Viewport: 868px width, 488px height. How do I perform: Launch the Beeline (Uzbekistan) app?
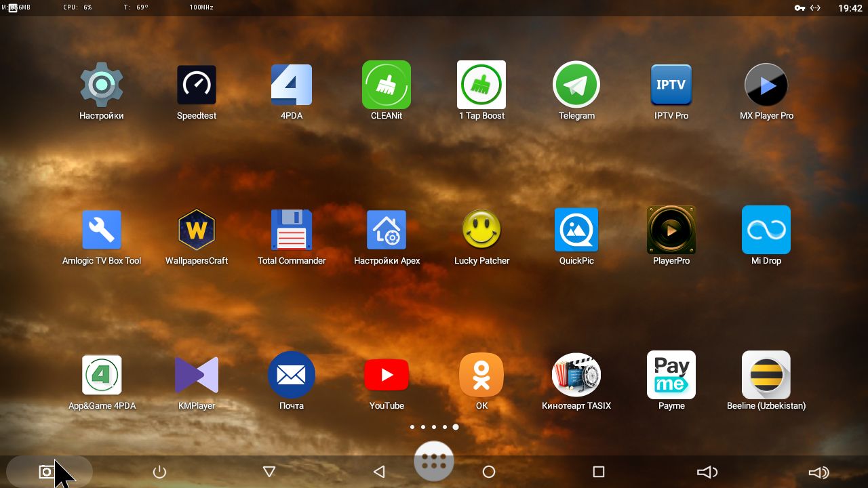(766, 375)
